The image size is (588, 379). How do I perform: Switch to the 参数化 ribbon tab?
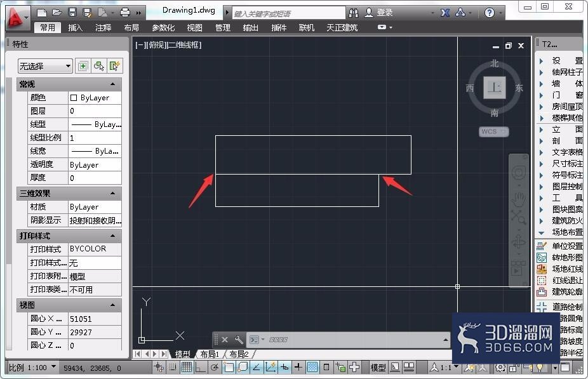[163, 28]
